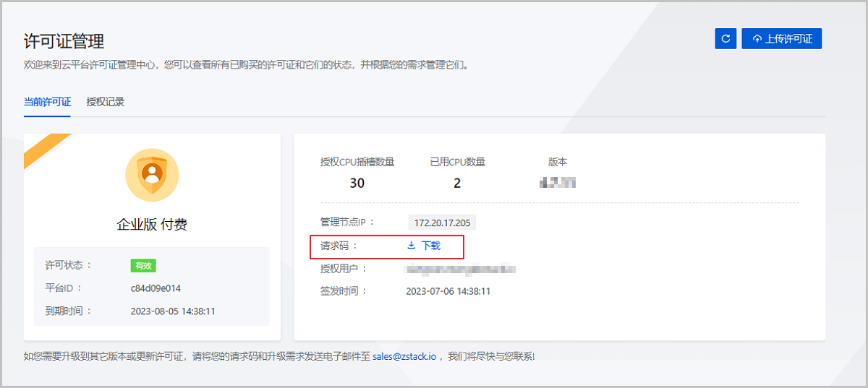868x388 pixels.
Task: Click the orange shield user badge icon
Action: tap(152, 174)
